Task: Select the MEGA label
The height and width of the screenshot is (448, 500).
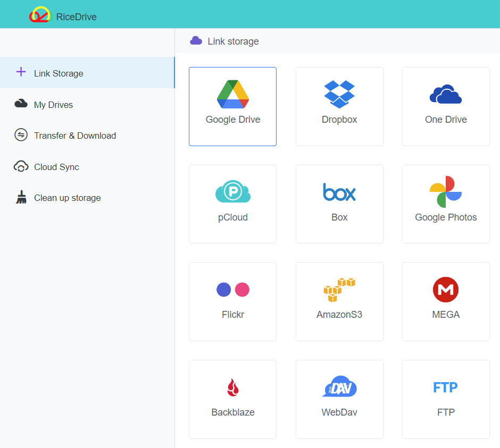Action: 446,315
